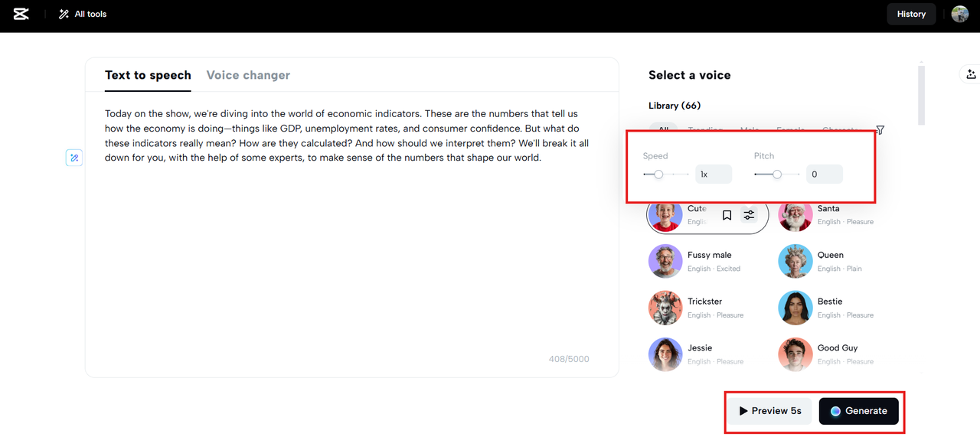980x437 pixels.
Task: Bookmark the Cute voice
Action: [727, 216]
